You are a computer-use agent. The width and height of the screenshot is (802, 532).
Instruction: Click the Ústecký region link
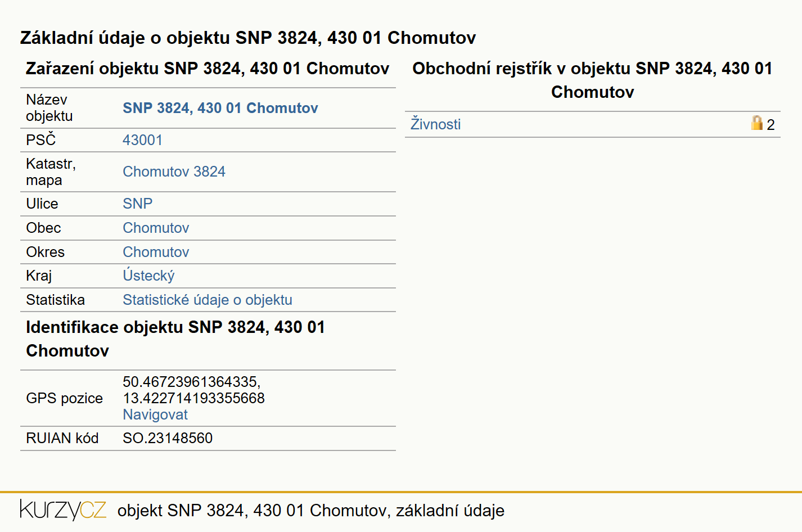click(x=148, y=276)
